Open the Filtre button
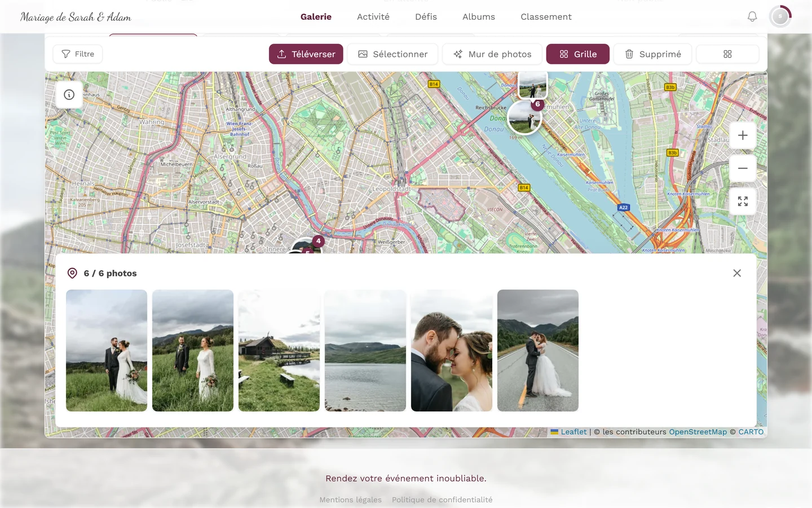The width and height of the screenshot is (812, 508). tap(78, 54)
